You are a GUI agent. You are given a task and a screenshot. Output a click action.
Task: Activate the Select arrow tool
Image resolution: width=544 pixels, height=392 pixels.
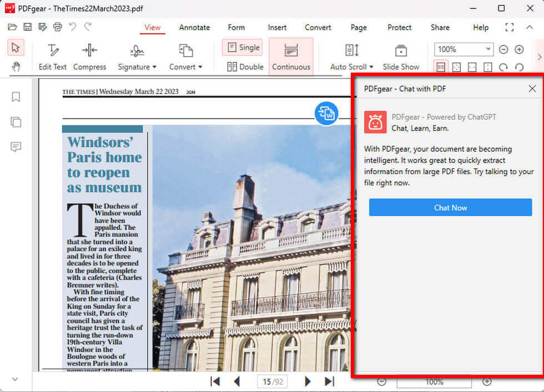pos(16,48)
